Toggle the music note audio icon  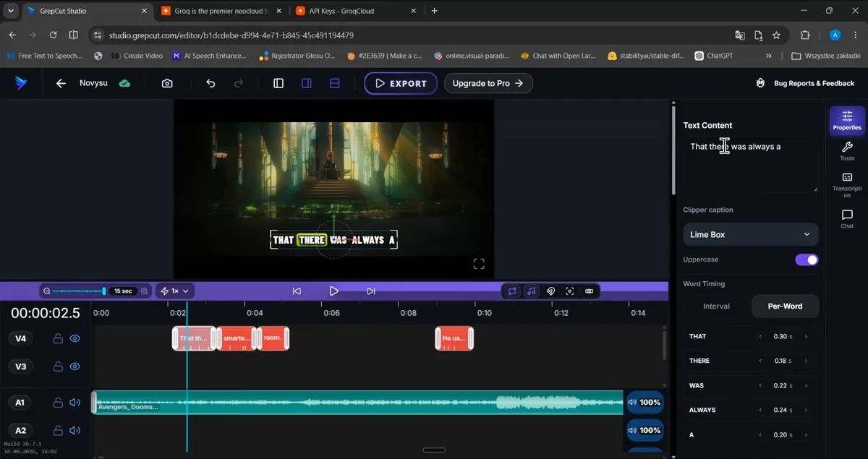click(532, 291)
